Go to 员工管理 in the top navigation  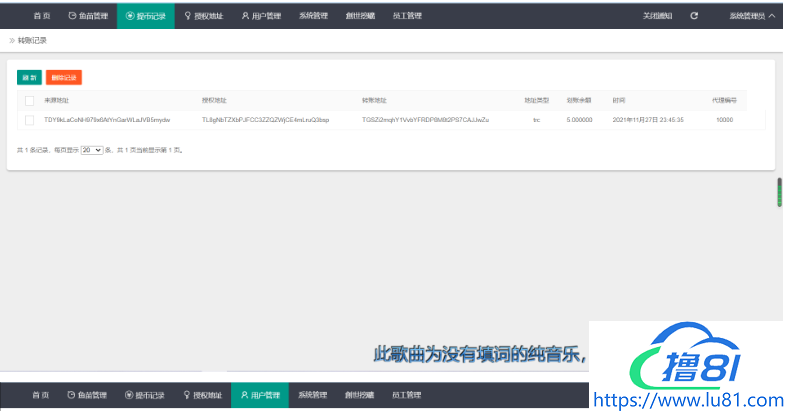407,16
